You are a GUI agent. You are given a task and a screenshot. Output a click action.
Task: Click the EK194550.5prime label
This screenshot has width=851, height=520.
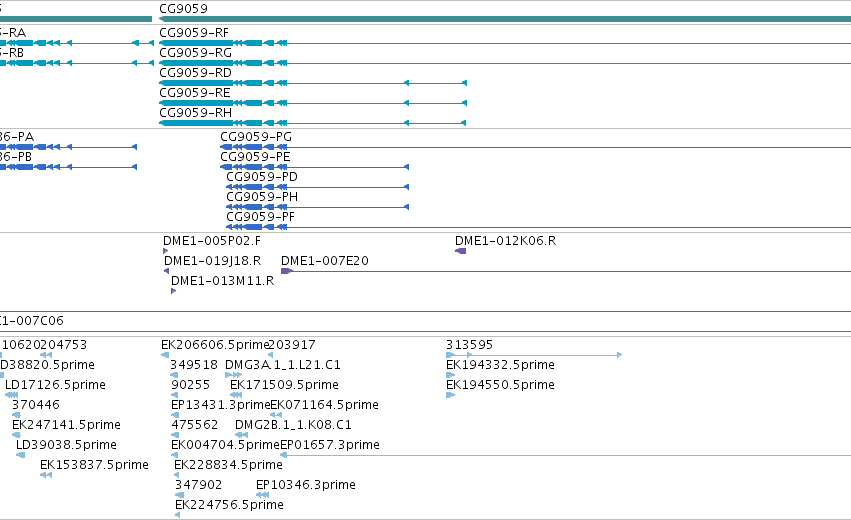[500, 385]
